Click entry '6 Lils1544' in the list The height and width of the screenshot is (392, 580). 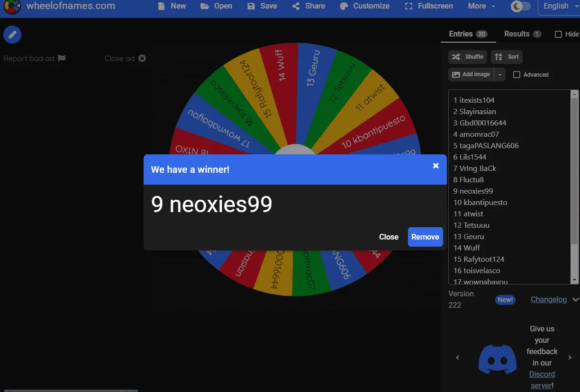click(x=470, y=157)
